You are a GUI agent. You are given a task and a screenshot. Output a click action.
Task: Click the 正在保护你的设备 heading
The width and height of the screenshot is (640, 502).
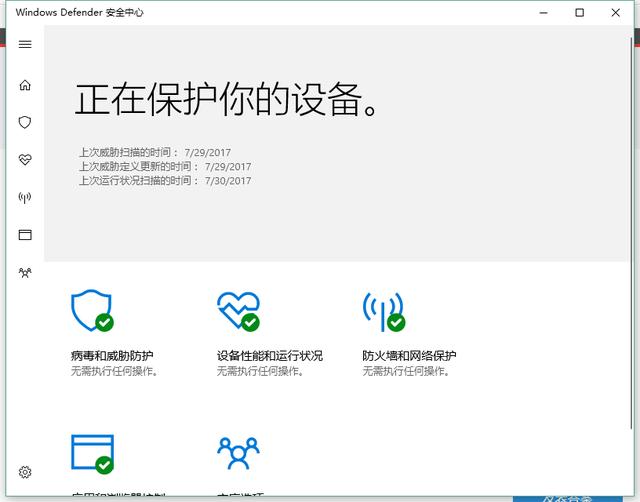pyautogui.click(x=227, y=99)
